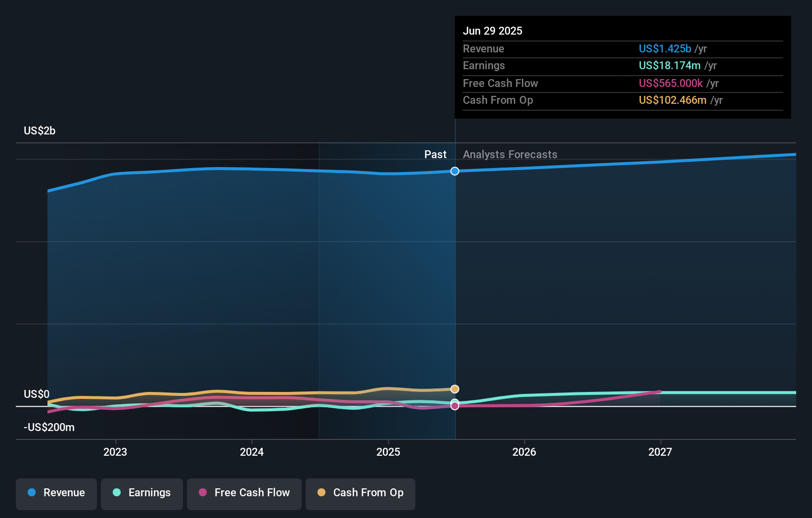The image size is (812, 518).
Task: Click the US$565.000k free cash flow value
Action: point(671,83)
